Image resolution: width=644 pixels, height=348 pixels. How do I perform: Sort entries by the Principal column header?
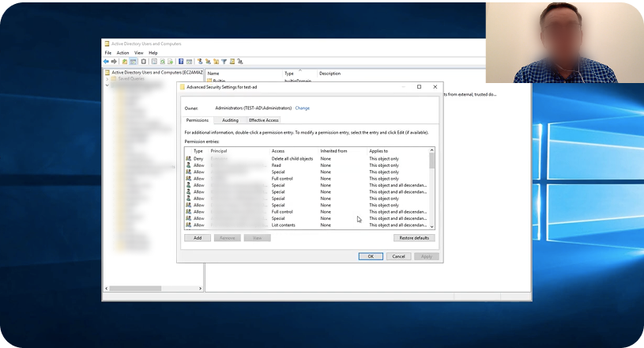click(239, 151)
